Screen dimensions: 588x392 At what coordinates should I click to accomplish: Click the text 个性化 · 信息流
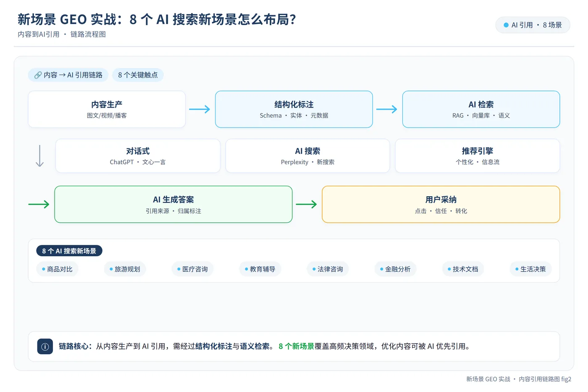478,162
